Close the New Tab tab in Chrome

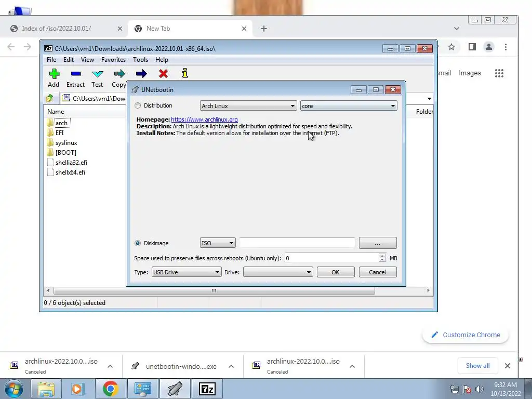(x=244, y=29)
